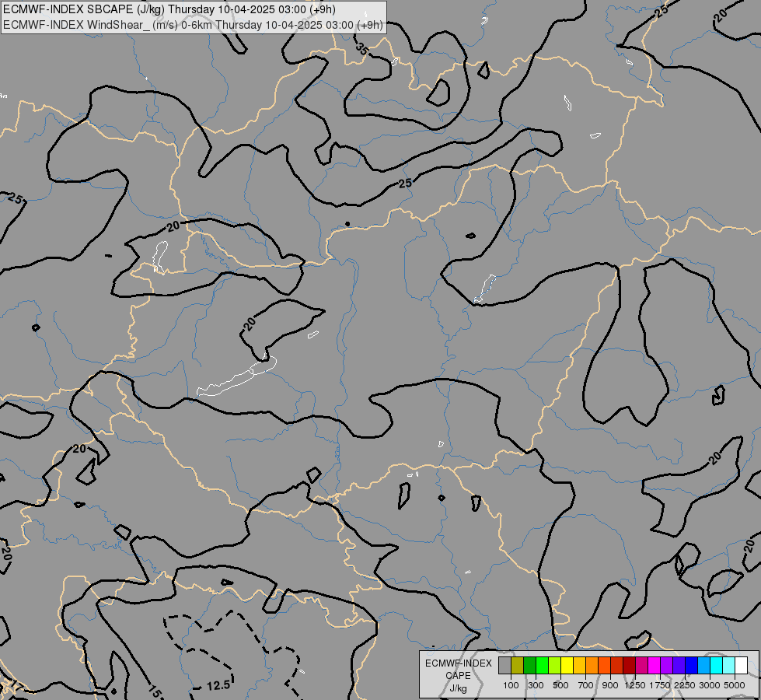Screen dimensions: 761x700
Task: Click the legend label ECMWF-INDEX
Action: (x=459, y=663)
